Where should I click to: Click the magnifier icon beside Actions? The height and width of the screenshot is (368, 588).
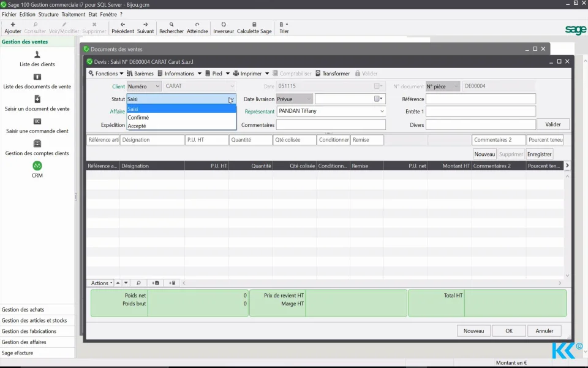pos(138,283)
